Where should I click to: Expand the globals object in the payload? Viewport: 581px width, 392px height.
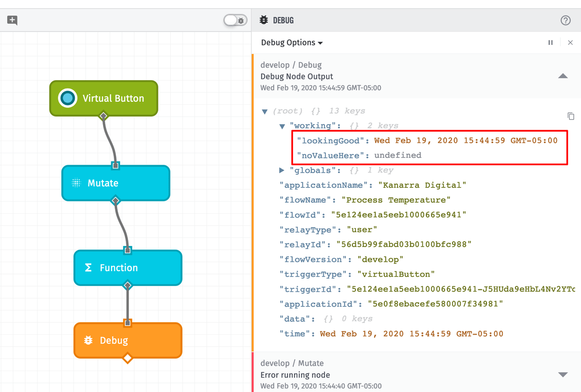click(282, 170)
